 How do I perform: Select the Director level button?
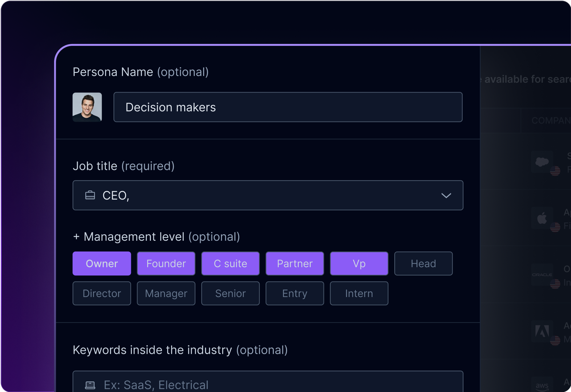click(x=102, y=293)
